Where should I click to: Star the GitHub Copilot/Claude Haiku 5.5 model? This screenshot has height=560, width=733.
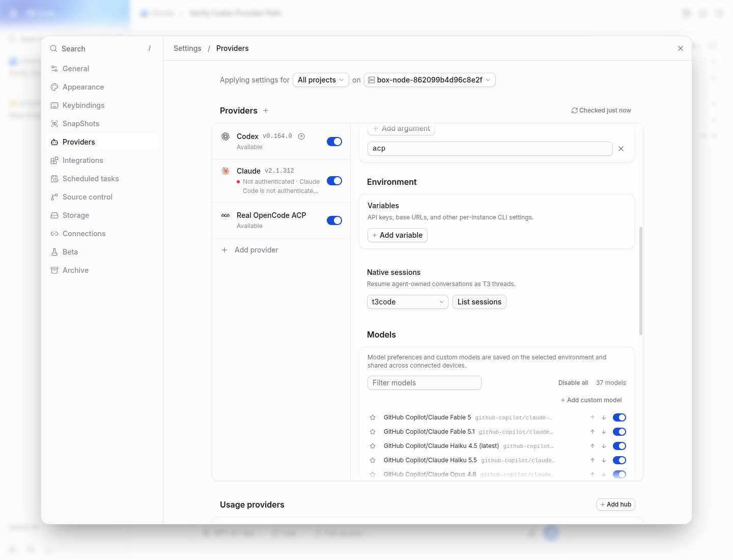tap(373, 460)
